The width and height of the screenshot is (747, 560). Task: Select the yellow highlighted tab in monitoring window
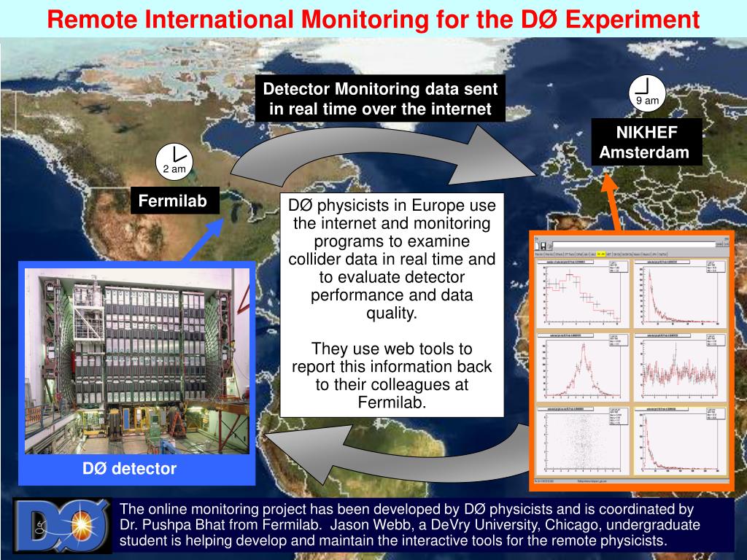(601, 254)
